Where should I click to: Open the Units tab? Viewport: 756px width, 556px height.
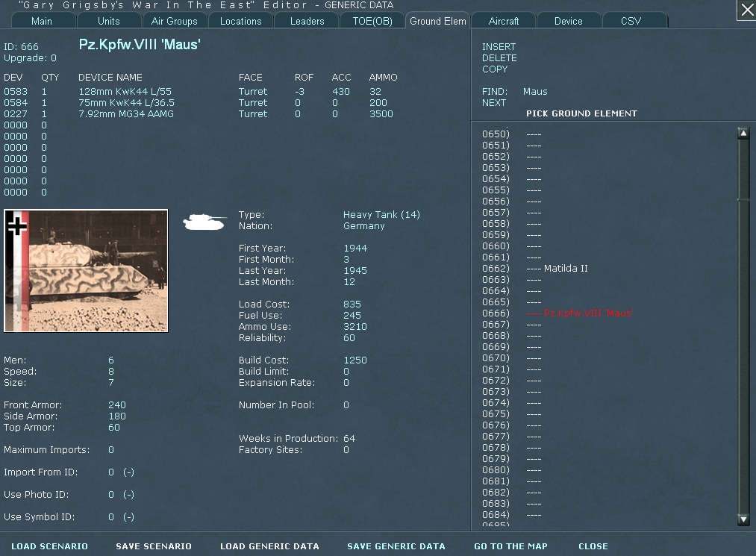pos(108,21)
